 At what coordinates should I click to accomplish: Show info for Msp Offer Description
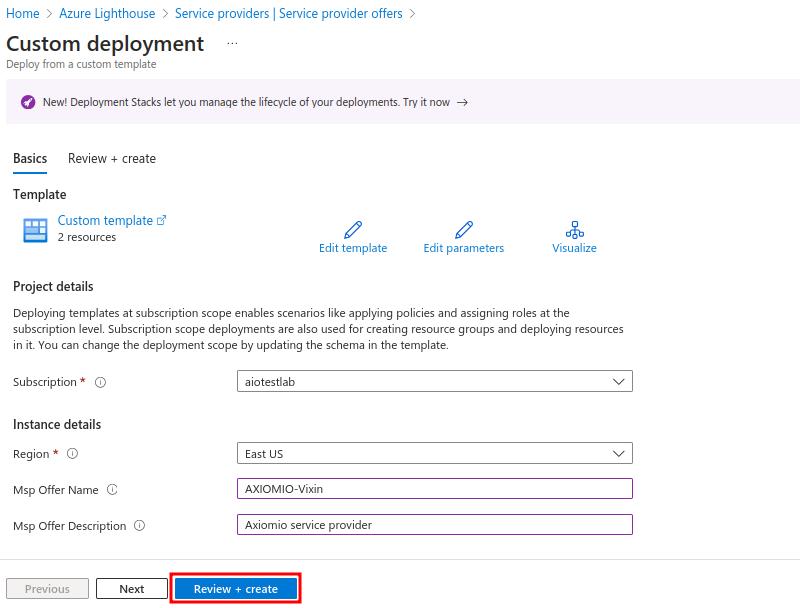[139, 526]
